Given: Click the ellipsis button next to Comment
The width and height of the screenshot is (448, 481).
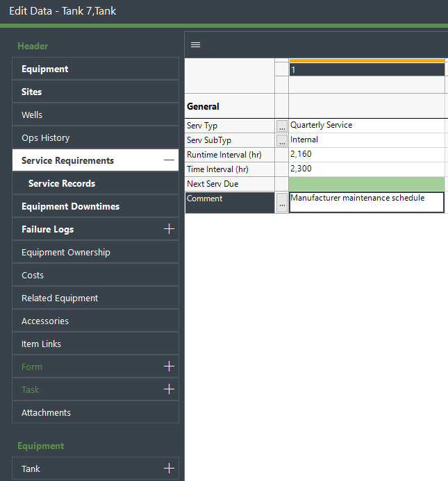Looking at the screenshot, I should (282, 203).
